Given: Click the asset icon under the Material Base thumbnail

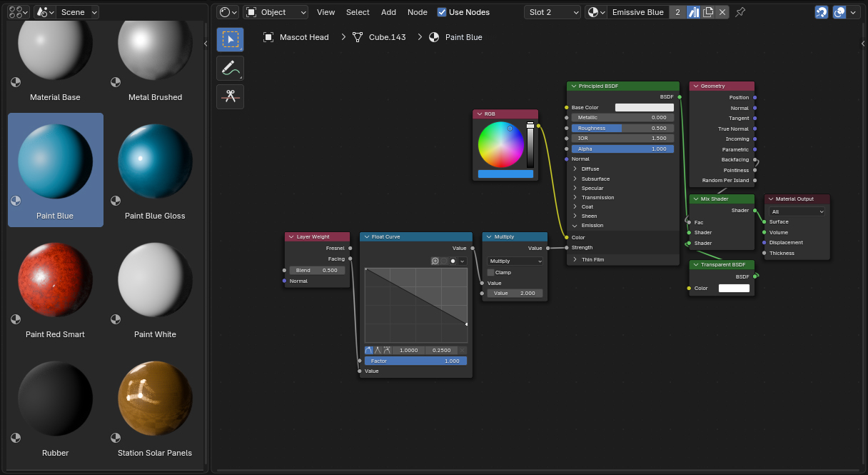Looking at the screenshot, I should [x=16, y=82].
